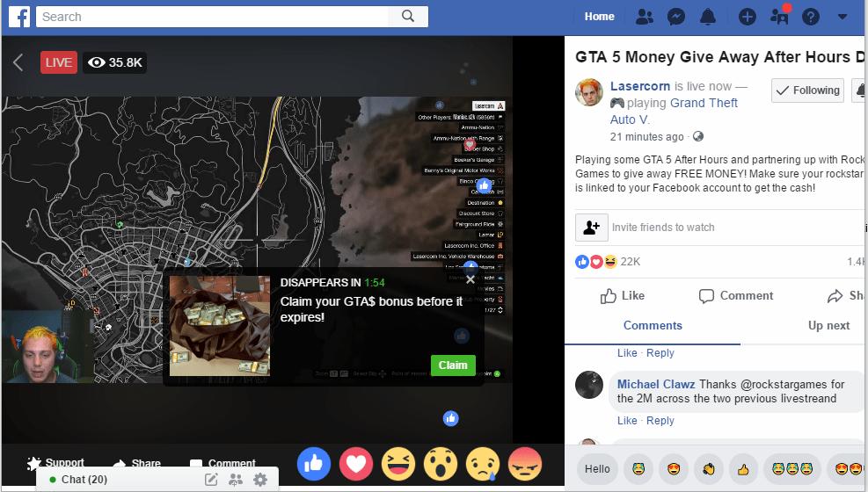
Task: Click the Wow face reaction
Action: [x=441, y=462]
